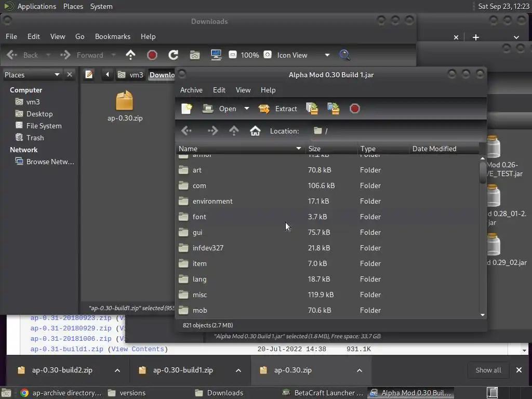Open the Icon View mode dropdown
Image resolution: width=532 pixels, height=399 pixels.
pos(303,55)
